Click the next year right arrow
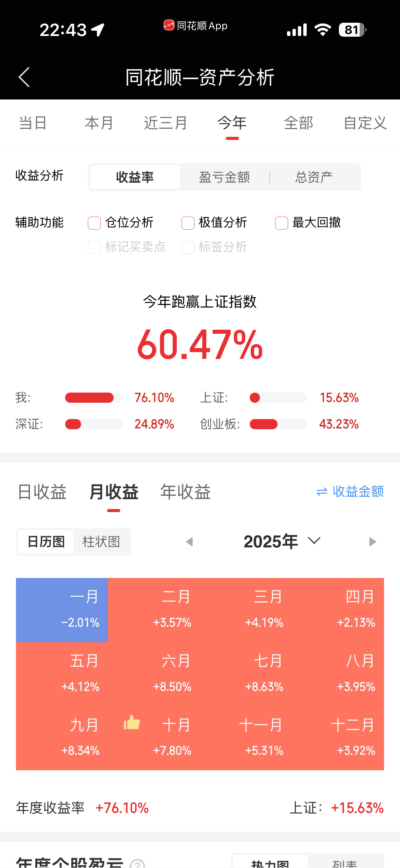400x868 pixels. click(x=373, y=542)
